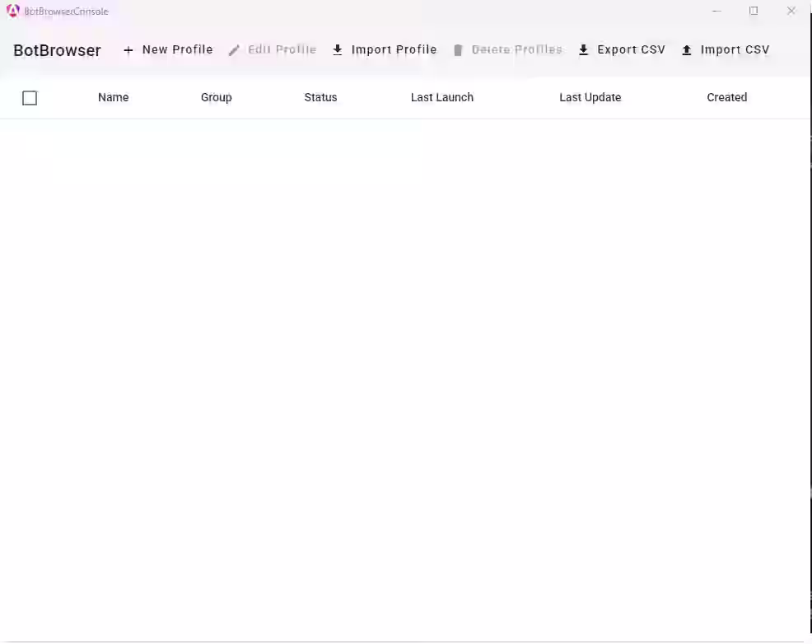Click the Status column header
Screen dimensions: 812x644
[x=320, y=97]
